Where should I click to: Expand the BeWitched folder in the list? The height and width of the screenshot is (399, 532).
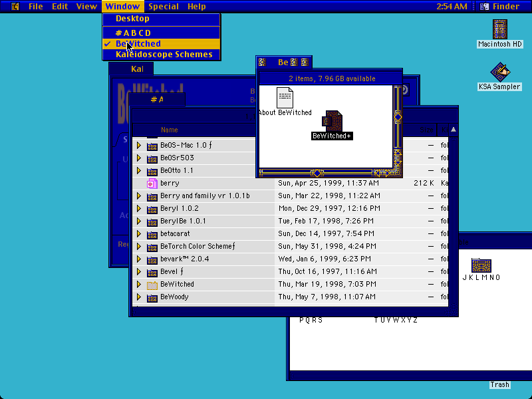pos(139,285)
